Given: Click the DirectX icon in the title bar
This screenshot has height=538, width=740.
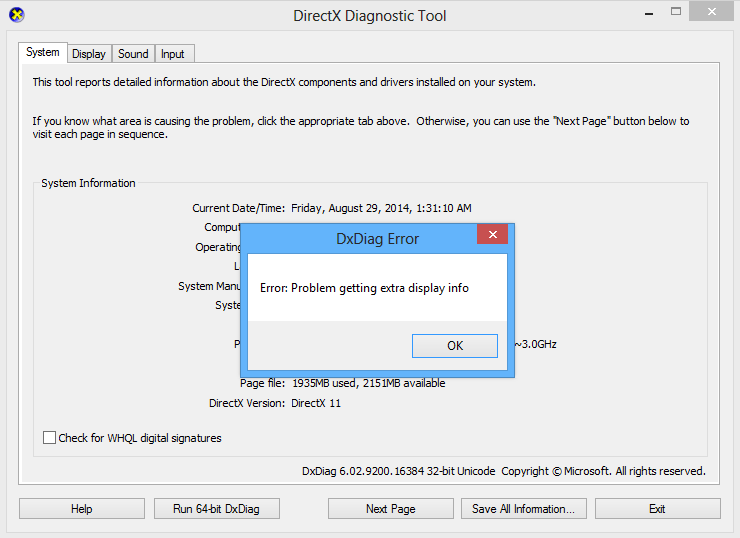Looking at the screenshot, I should 16,15.
